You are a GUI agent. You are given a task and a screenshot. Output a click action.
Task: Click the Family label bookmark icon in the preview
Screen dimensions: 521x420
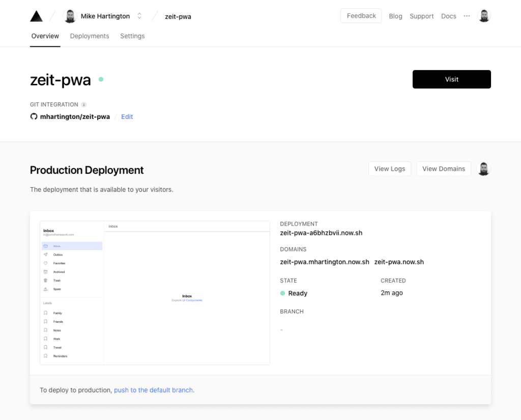tap(45, 313)
